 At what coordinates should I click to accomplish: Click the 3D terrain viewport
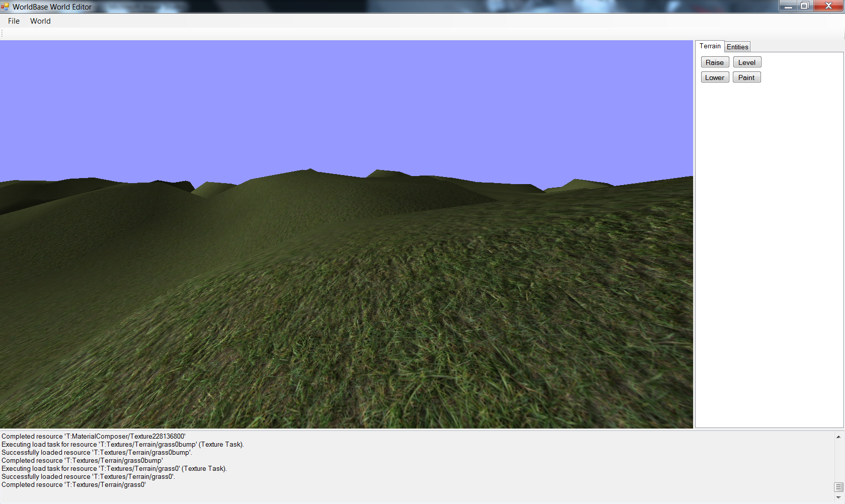347,234
